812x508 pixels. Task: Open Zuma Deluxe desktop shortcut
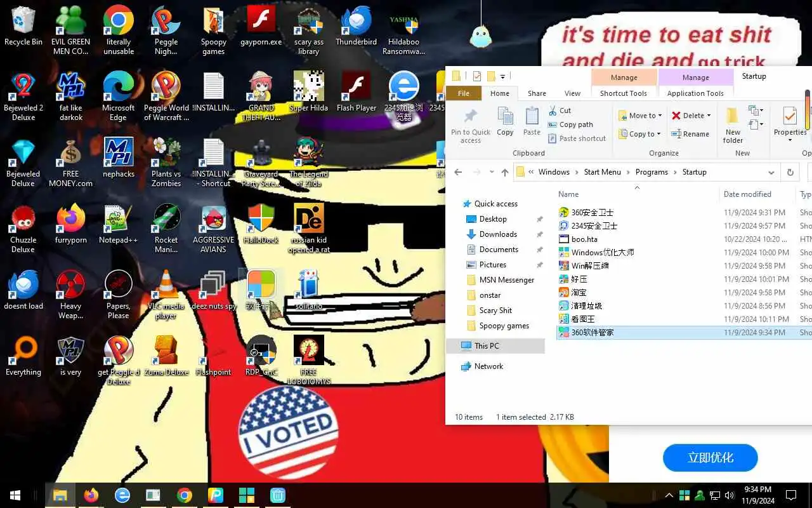pos(166,357)
